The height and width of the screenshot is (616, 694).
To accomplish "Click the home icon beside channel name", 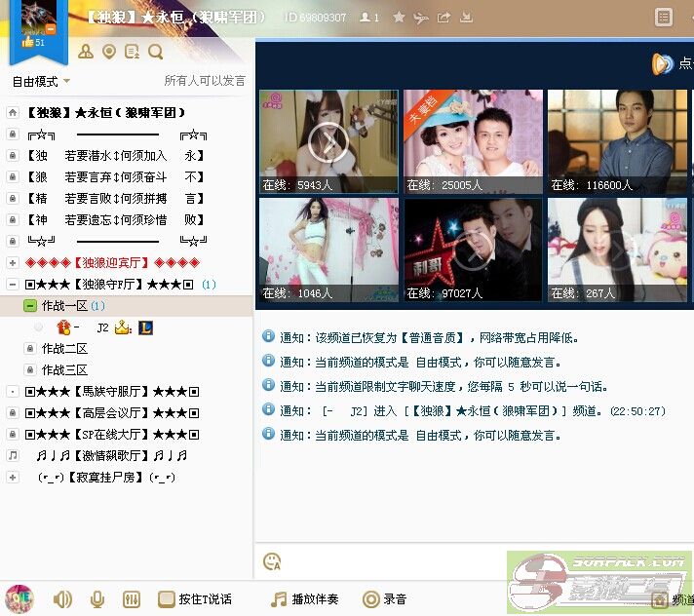I will coord(13,112).
